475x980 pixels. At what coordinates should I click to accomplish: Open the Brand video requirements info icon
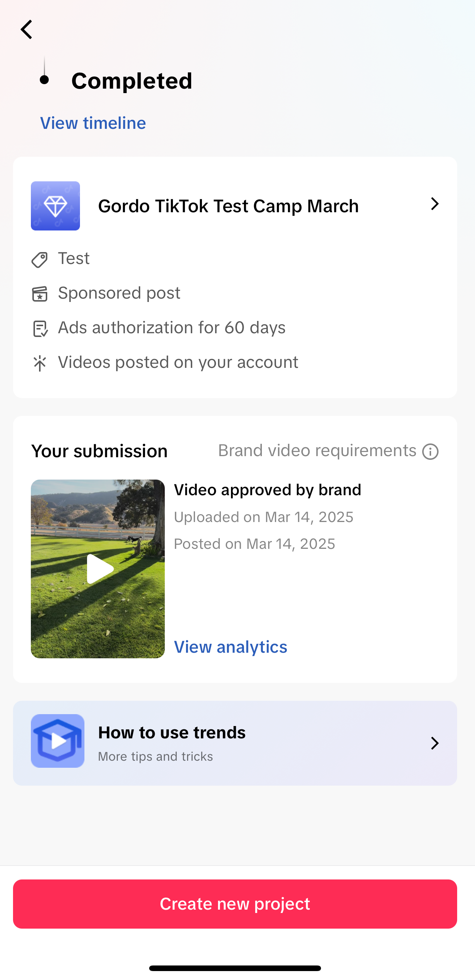pyautogui.click(x=430, y=452)
